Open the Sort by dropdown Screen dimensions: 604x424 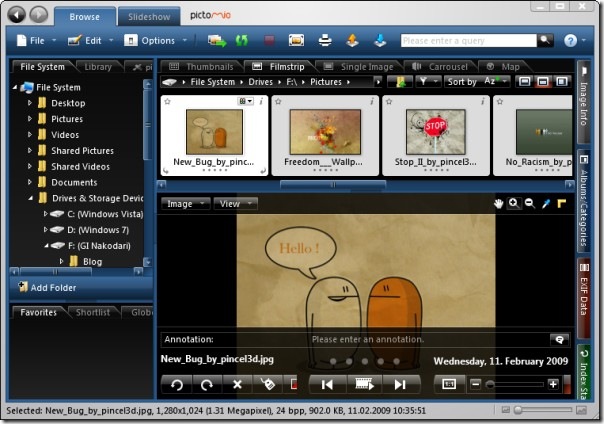[x=477, y=82]
